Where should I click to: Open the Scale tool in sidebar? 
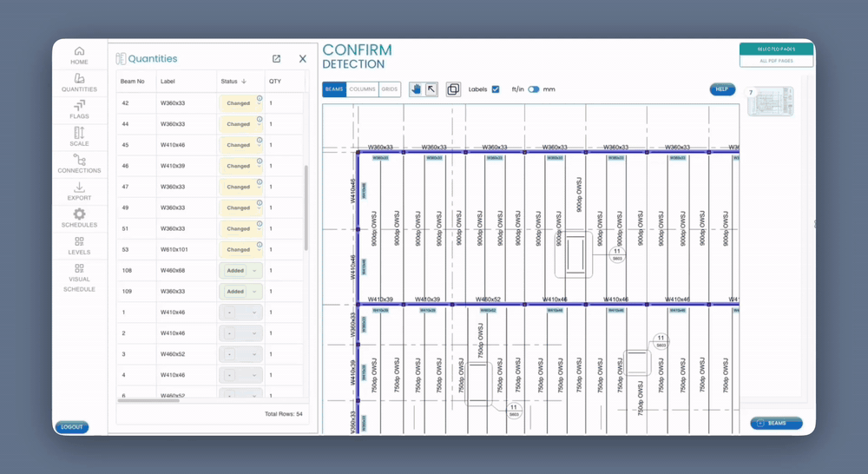[79, 136]
